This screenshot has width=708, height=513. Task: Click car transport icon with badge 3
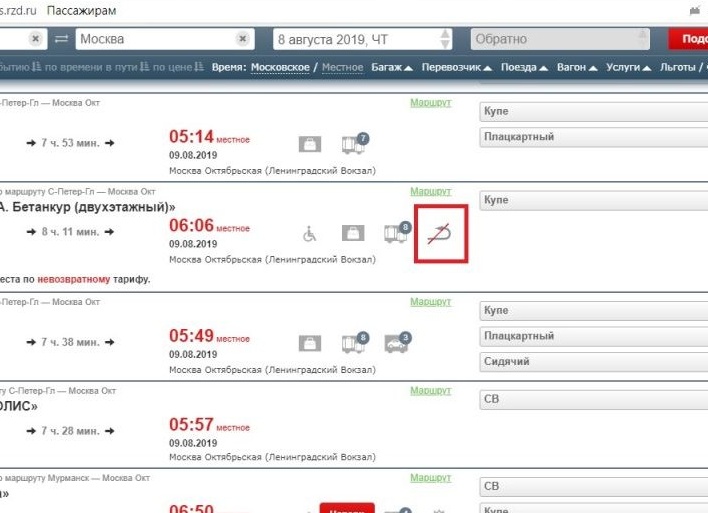click(x=397, y=343)
